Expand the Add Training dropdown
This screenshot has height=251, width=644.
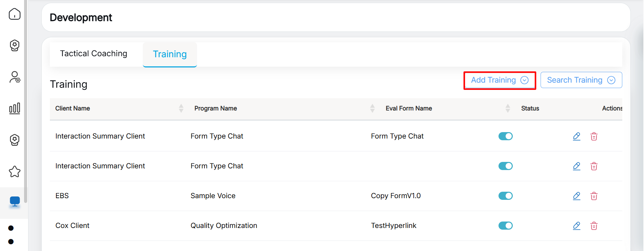click(x=500, y=80)
